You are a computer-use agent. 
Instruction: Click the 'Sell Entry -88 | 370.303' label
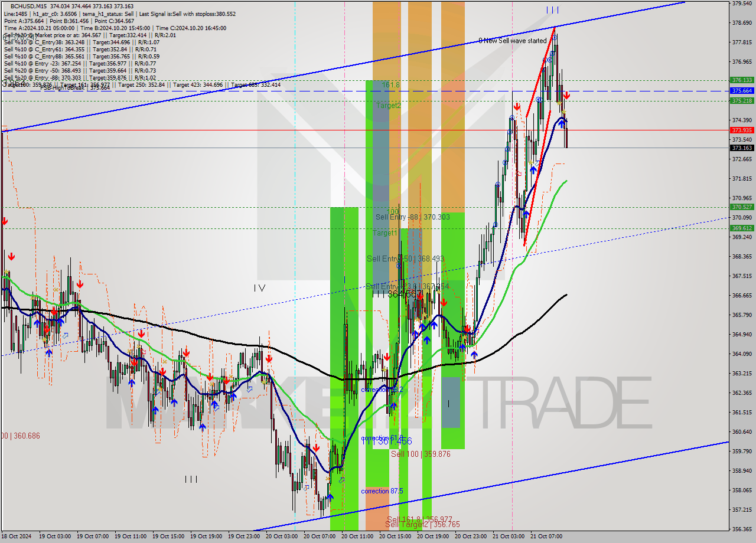(x=413, y=217)
